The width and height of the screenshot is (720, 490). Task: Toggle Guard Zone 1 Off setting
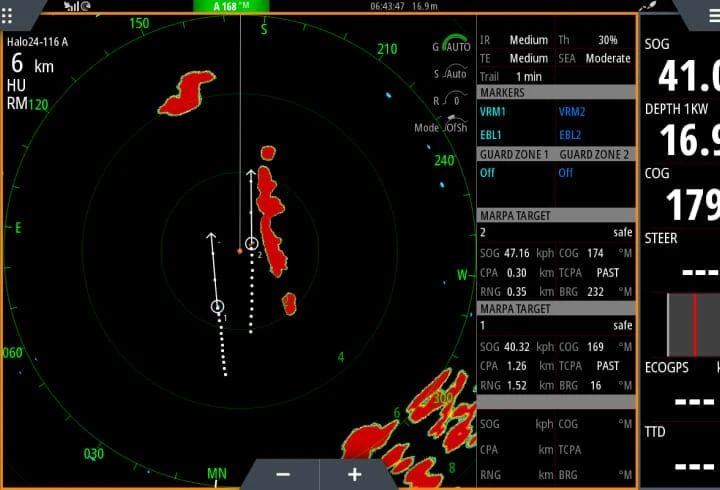487,172
